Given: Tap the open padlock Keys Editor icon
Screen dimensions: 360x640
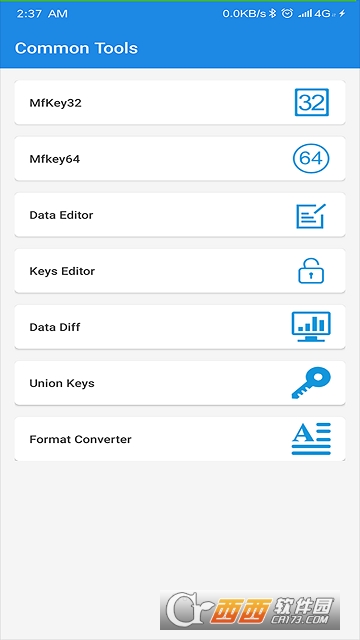Looking at the screenshot, I should pyautogui.click(x=311, y=271).
